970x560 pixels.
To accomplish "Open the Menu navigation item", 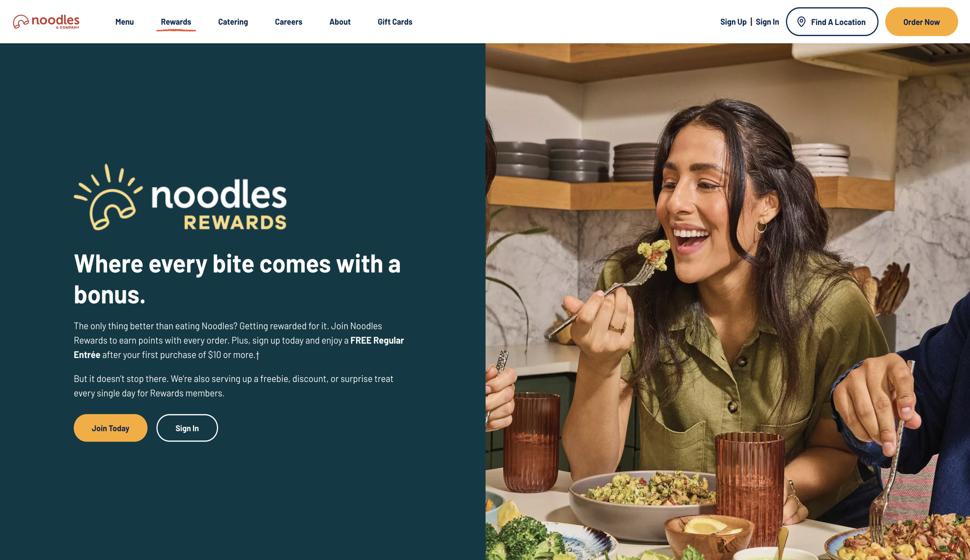I will pos(124,22).
